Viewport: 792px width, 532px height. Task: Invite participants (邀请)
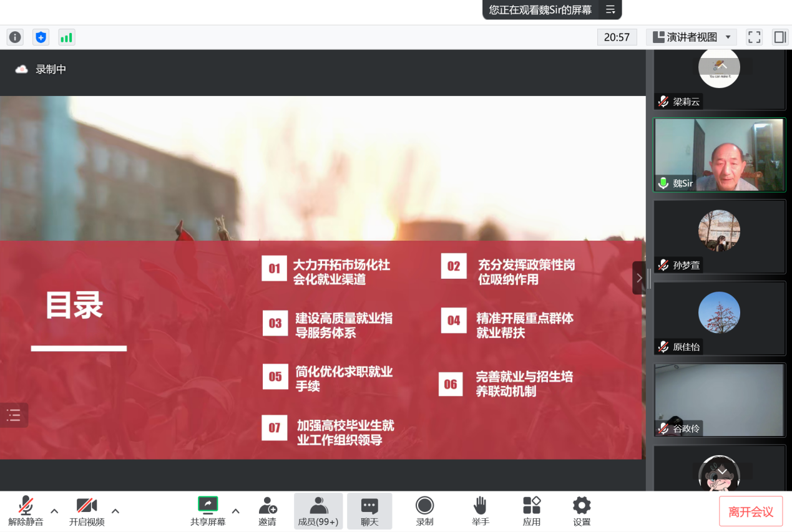tap(268, 511)
